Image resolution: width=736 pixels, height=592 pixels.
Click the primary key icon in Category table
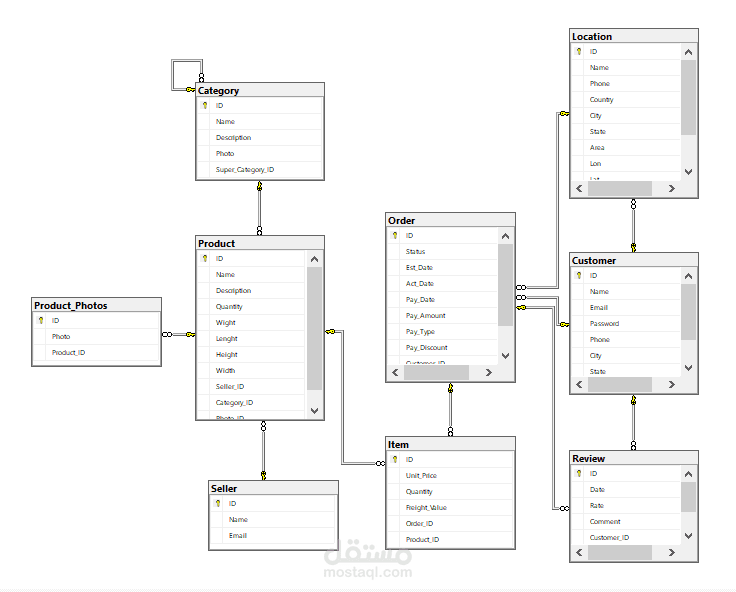point(205,105)
